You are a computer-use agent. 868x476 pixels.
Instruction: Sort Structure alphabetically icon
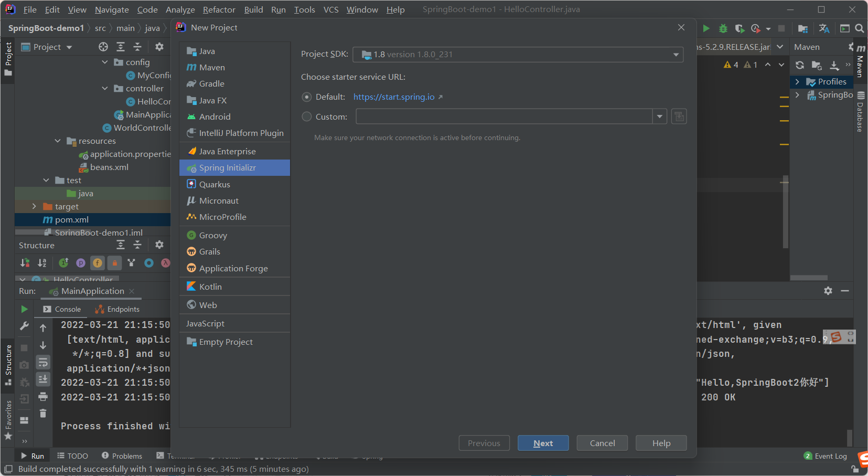(x=42, y=262)
